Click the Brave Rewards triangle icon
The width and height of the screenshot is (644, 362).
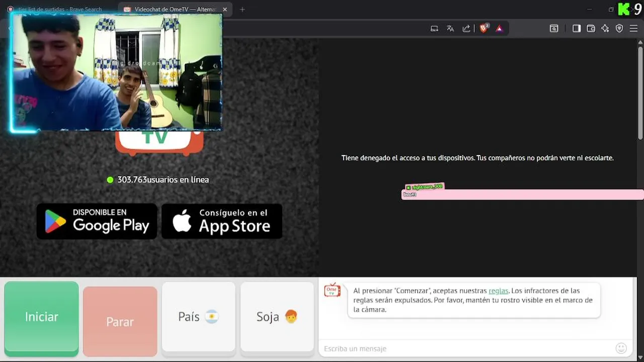click(x=499, y=29)
